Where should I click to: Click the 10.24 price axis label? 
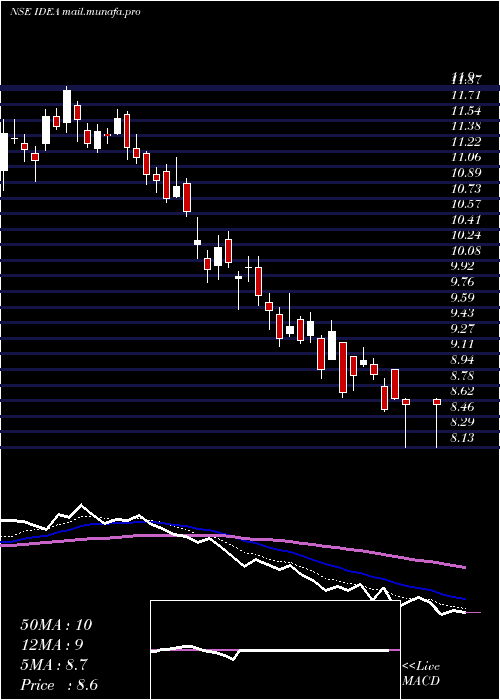(466, 235)
